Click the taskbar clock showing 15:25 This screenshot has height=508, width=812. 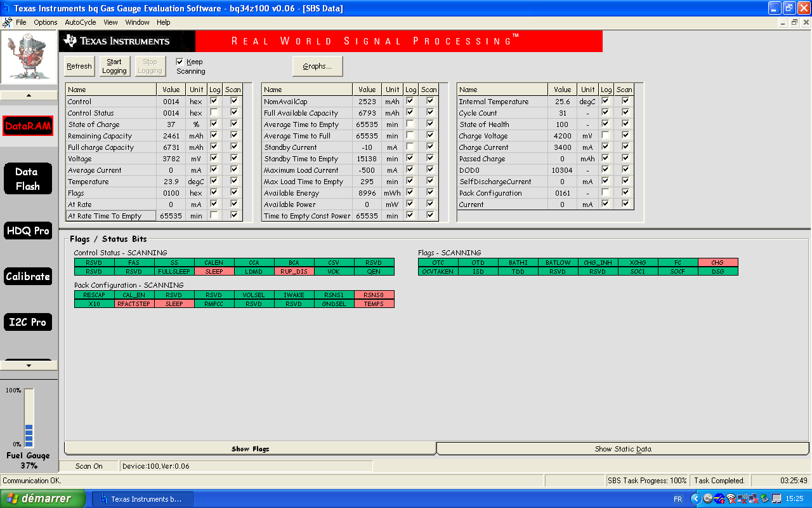tap(794, 499)
